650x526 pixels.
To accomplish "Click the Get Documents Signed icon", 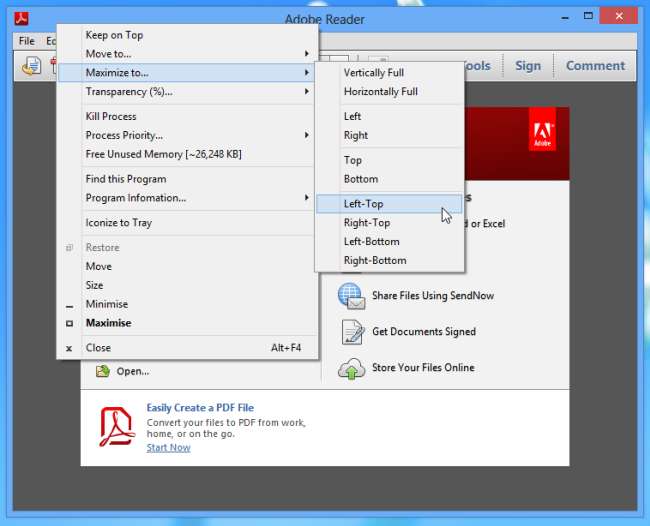I will point(351,332).
